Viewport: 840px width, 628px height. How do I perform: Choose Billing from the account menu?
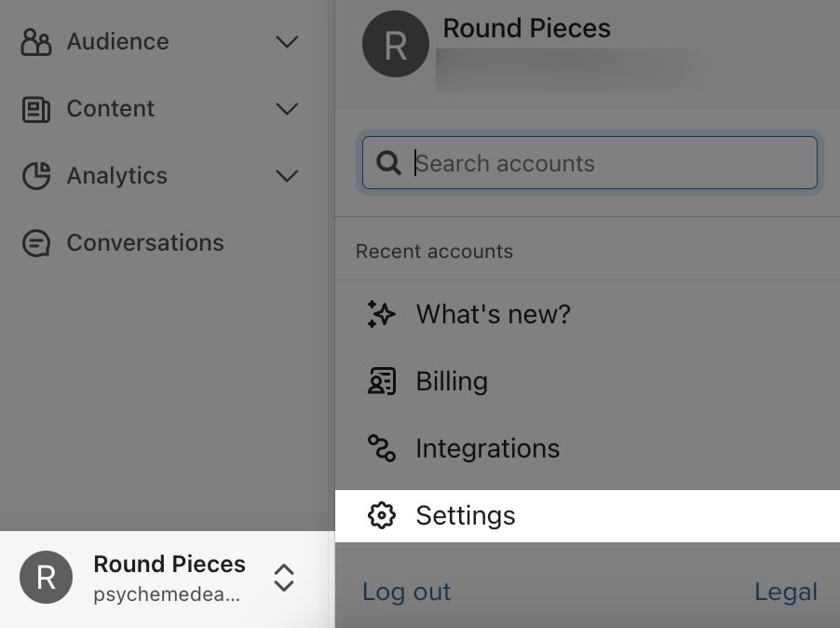coord(451,381)
